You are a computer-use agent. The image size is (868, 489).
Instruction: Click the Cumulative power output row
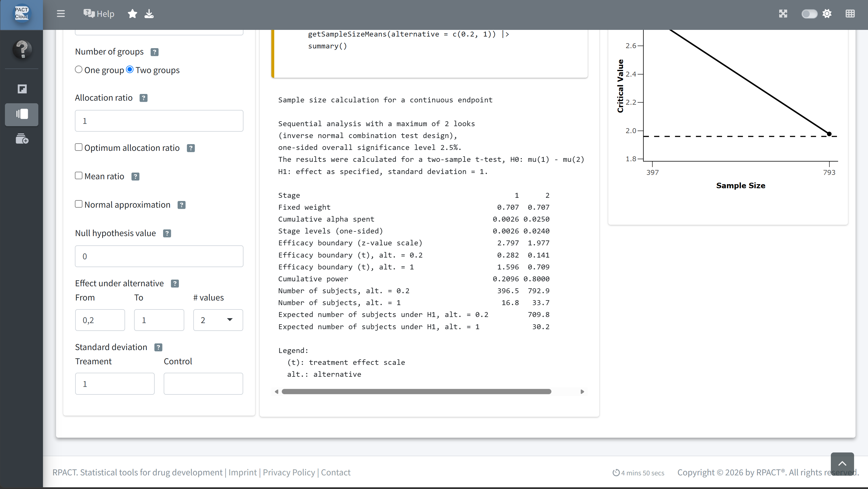[x=414, y=279]
